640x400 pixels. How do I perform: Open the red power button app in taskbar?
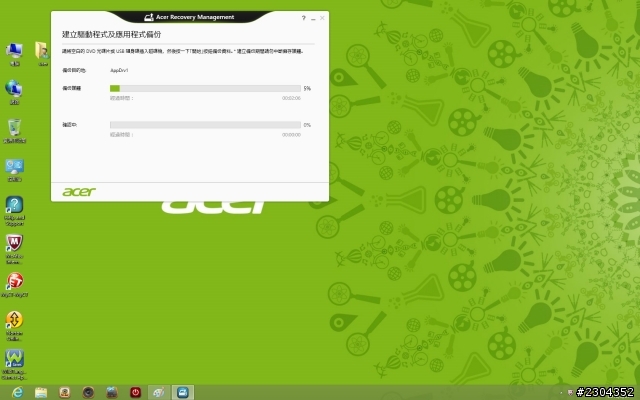click(136, 393)
